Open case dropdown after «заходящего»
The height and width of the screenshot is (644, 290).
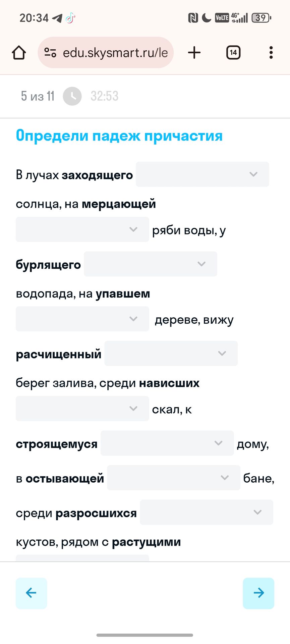(x=202, y=174)
